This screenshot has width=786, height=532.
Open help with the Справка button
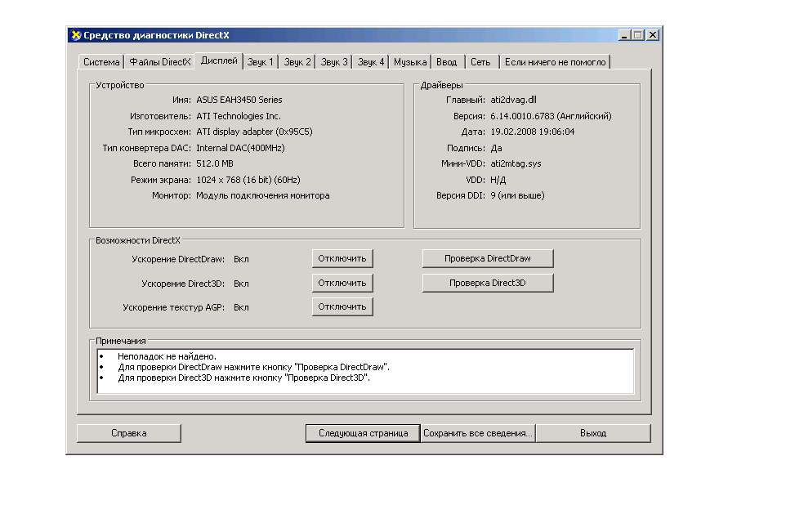click(x=128, y=433)
